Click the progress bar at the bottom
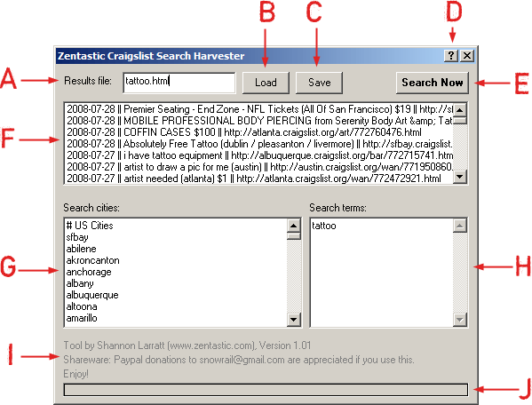532x405 pixels. coord(266,390)
